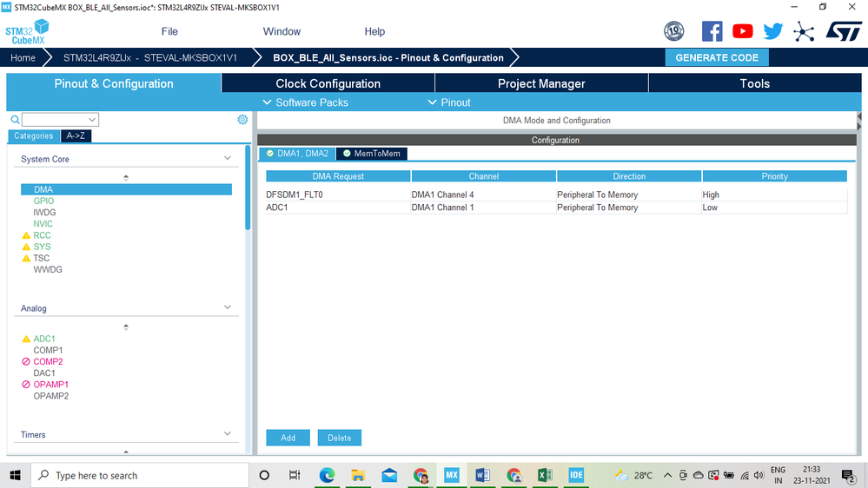Select the ADC1 DMA request row
The height and width of the screenshot is (488, 868).
coord(556,208)
